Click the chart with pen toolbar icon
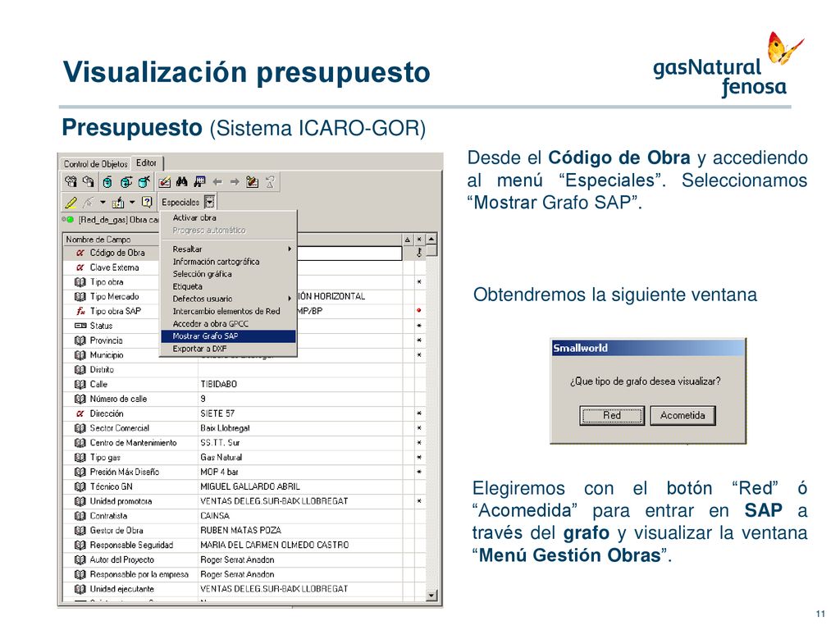This screenshot has height=630, width=840. click(118, 203)
